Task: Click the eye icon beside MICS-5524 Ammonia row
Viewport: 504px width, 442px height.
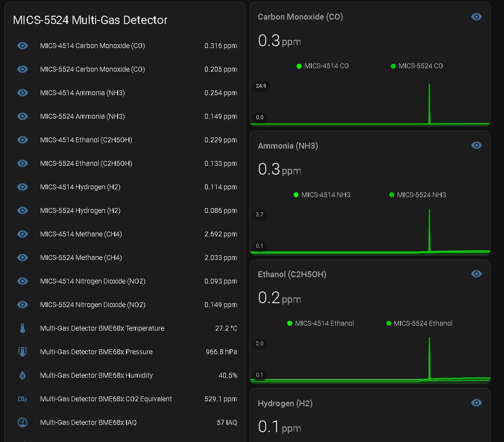Action: pyautogui.click(x=23, y=116)
